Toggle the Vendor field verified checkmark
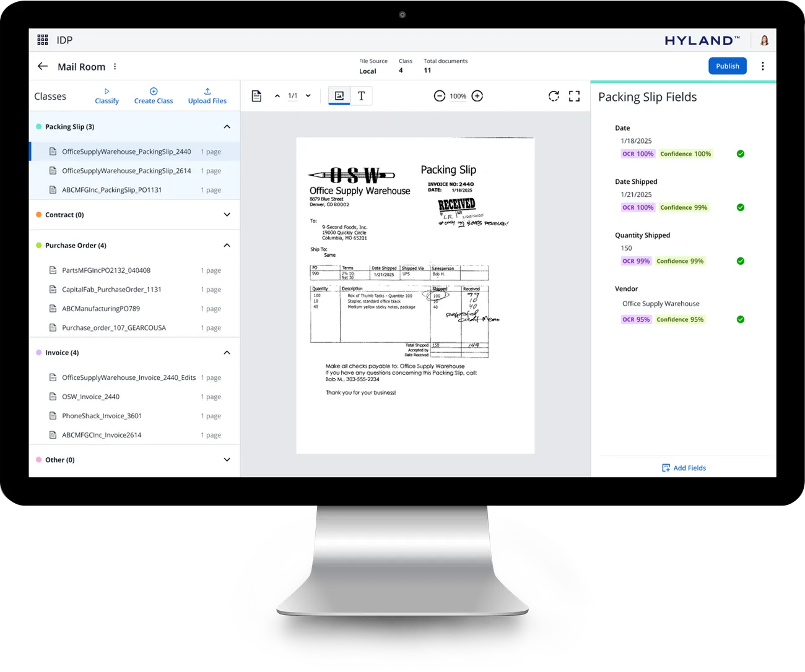The height and width of the screenshot is (672, 805). tap(741, 319)
